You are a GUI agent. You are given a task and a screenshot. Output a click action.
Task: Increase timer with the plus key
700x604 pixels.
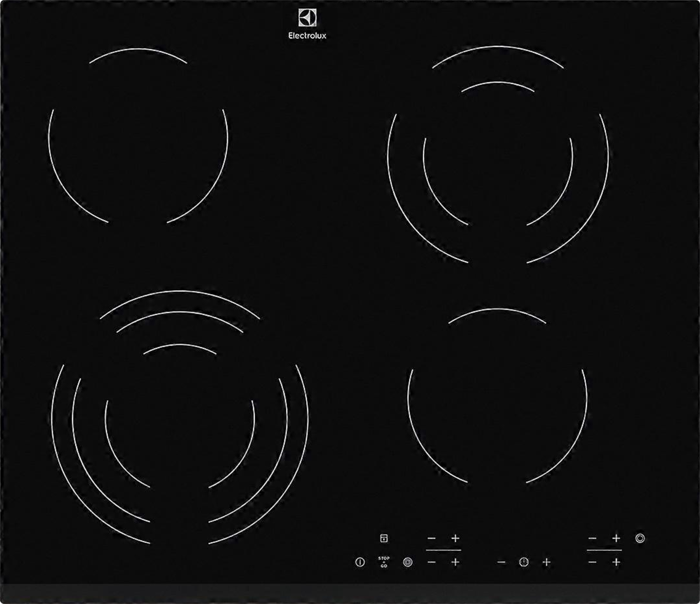546,562
